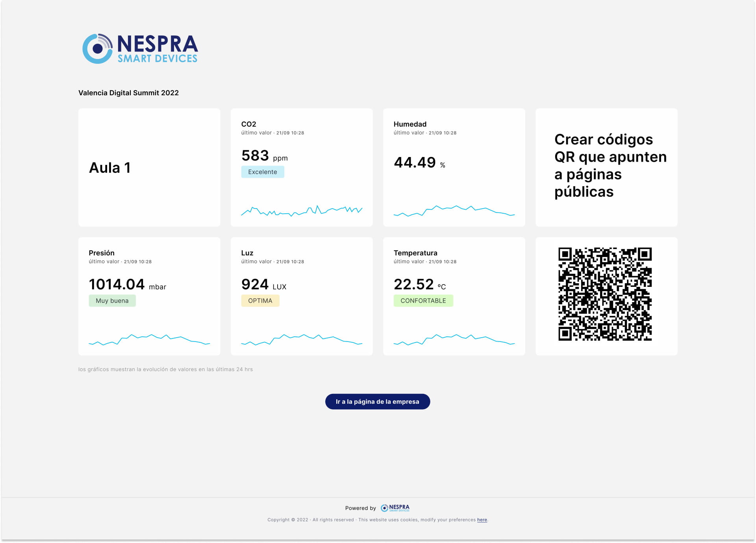Select the 'Aula 1' card

point(149,168)
